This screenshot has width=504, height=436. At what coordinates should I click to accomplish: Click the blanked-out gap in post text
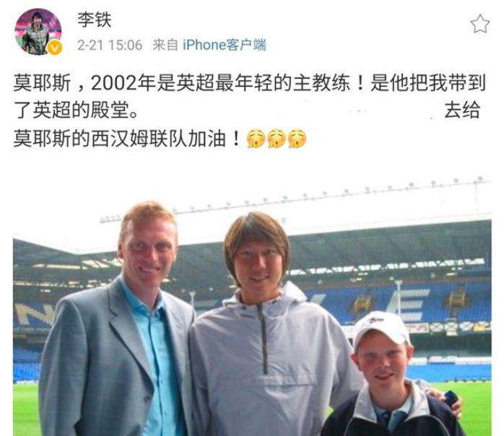point(291,110)
